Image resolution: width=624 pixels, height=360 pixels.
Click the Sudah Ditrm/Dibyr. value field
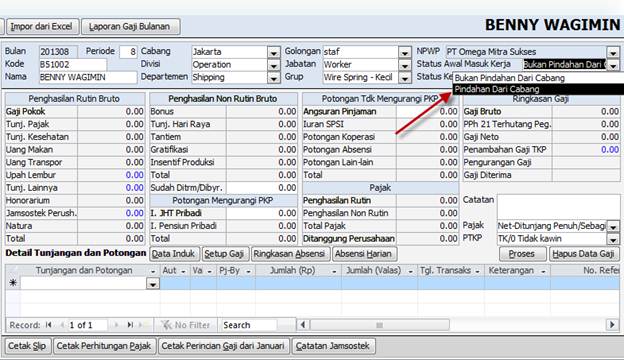[x=262, y=188]
